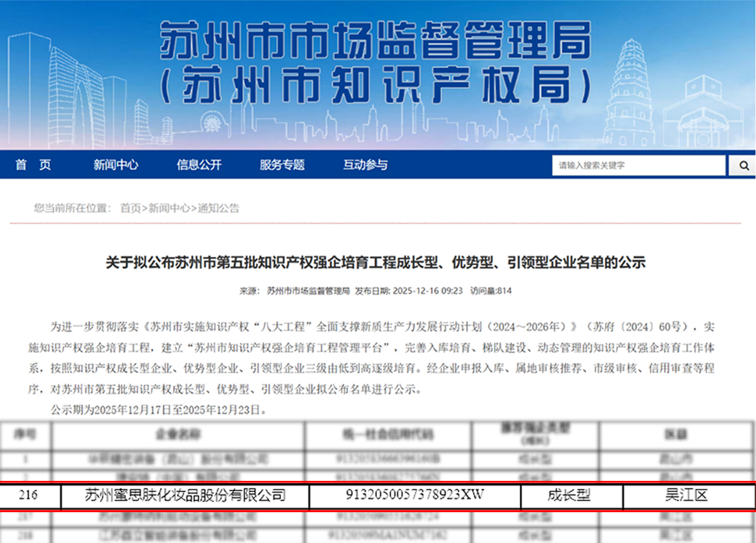756x543 pixels.
Task: Open the 互动参与 navigation section
Action: [x=365, y=165]
